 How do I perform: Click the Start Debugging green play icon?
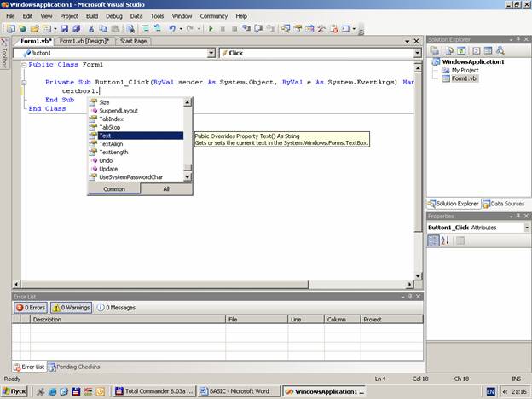click(x=211, y=29)
